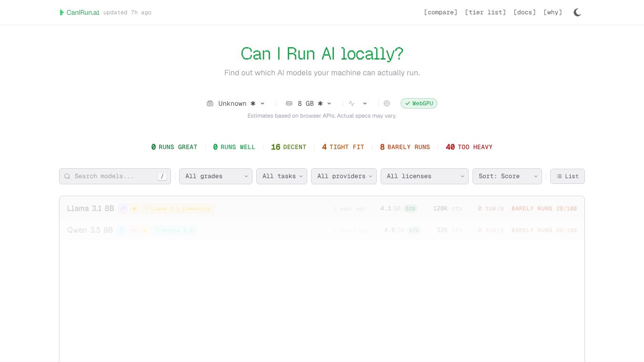
Task: Open the OS detection icon next to Unknown
Action: tap(210, 103)
